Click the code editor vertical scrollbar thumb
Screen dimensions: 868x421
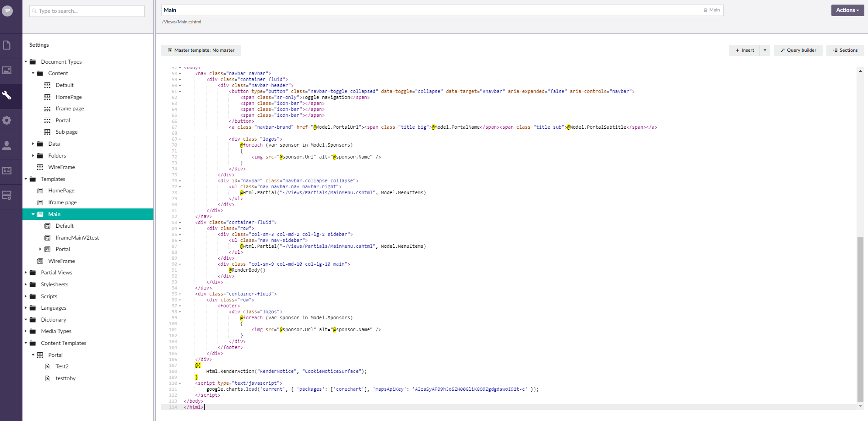click(x=860, y=319)
